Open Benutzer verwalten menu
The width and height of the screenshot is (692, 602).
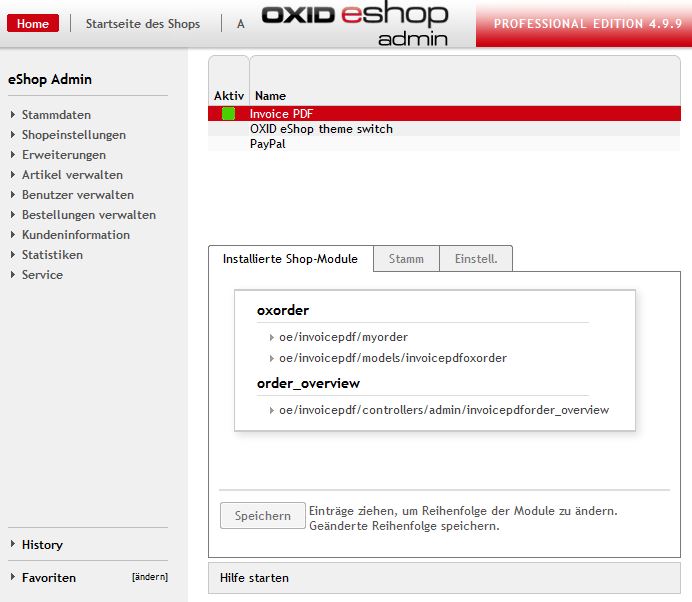pos(77,195)
